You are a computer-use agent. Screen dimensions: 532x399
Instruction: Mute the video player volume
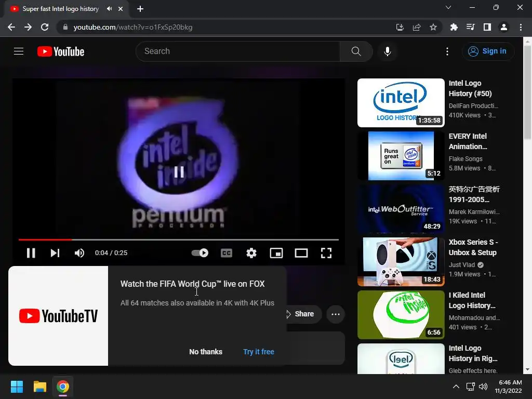point(79,253)
